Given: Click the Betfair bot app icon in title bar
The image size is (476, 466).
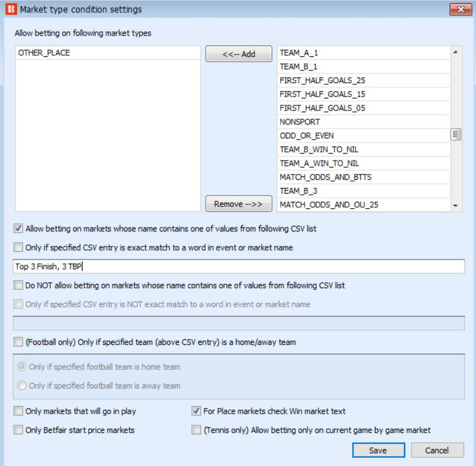Looking at the screenshot, I should [11, 9].
